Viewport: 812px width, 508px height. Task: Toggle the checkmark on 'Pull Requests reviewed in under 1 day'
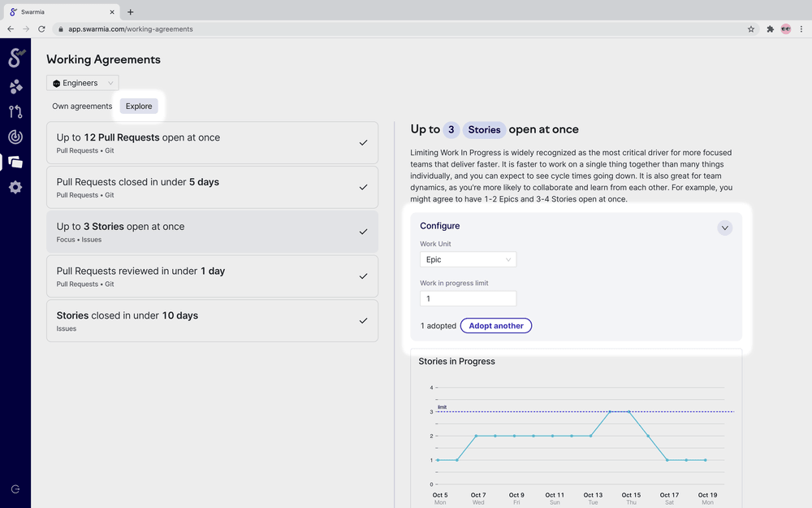[363, 276]
